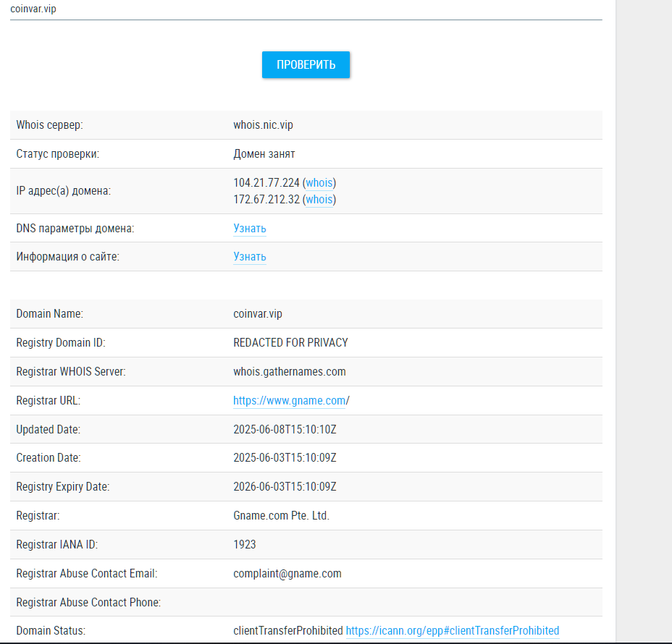Click the IP адрес(а) домена: label

pos(64,191)
